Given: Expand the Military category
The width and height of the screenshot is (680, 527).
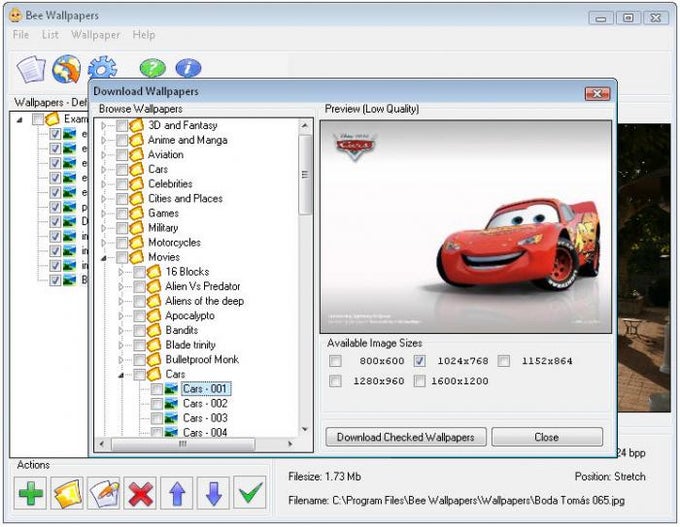Looking at the screenshot, I should tap(104, 228).
